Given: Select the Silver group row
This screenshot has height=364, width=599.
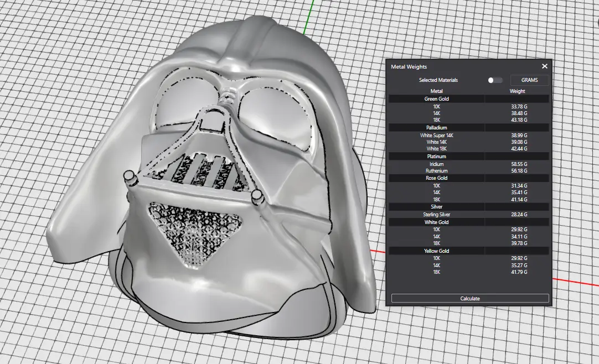Looking at the screenshot, I should 469,207.
